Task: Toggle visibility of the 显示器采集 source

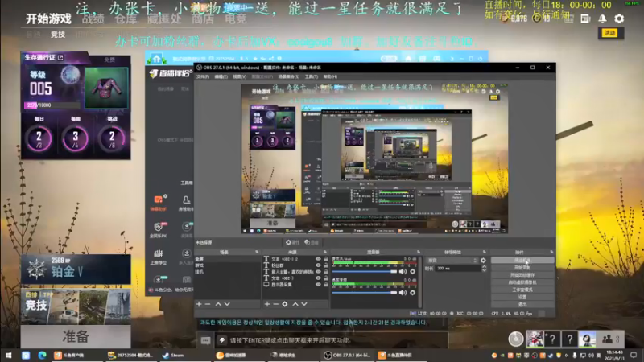Action: [318, 284]
